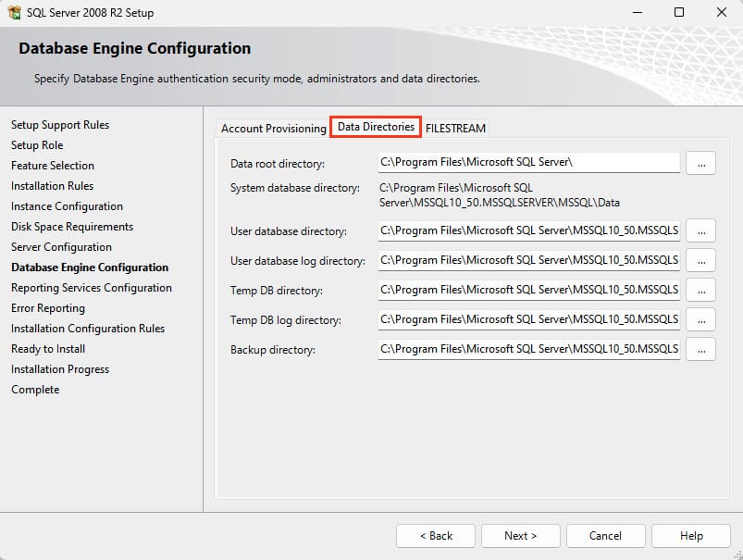Screen dimensions: 743x560
Task: Click the Error Reporting step
Action: tap(48, 308)
